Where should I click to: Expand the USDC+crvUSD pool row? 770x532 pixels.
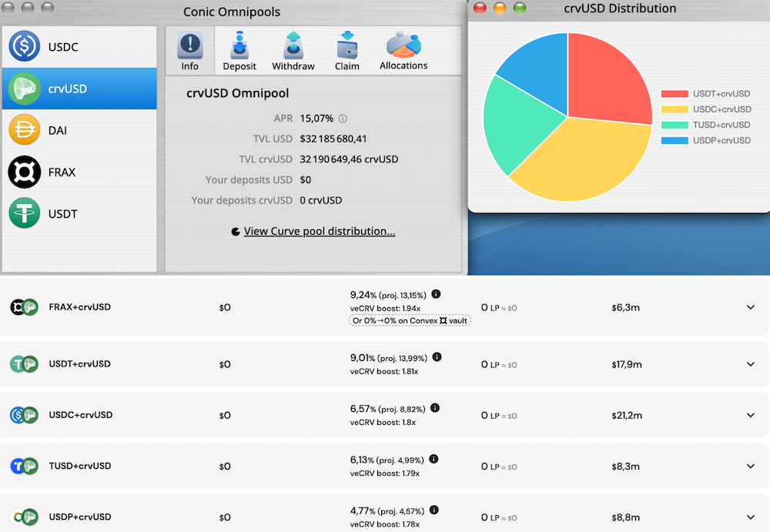tap(750, 416)
